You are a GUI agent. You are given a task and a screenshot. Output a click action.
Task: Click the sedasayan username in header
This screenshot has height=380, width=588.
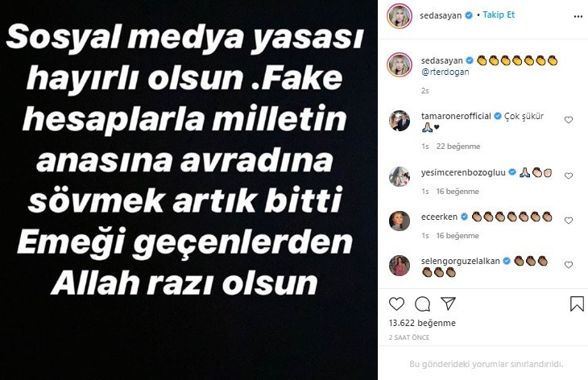tap(441, 16)
